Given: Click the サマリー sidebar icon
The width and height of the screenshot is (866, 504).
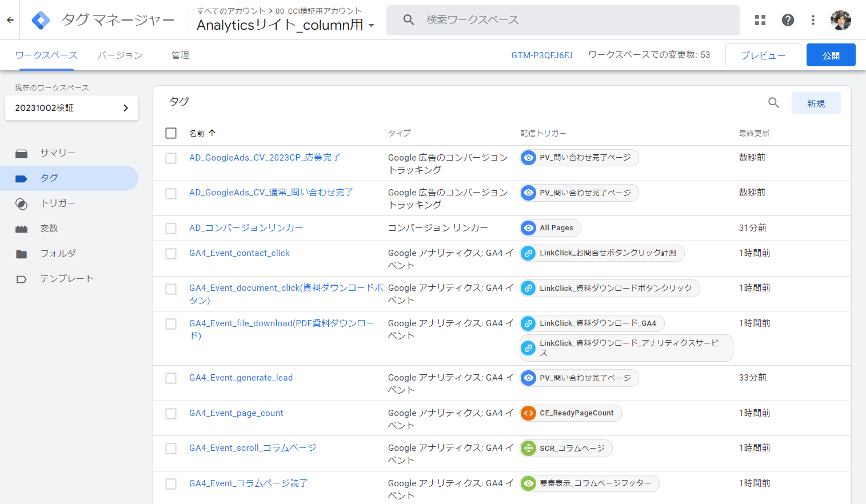Looking at the screenshot, I should coord(22,153).
